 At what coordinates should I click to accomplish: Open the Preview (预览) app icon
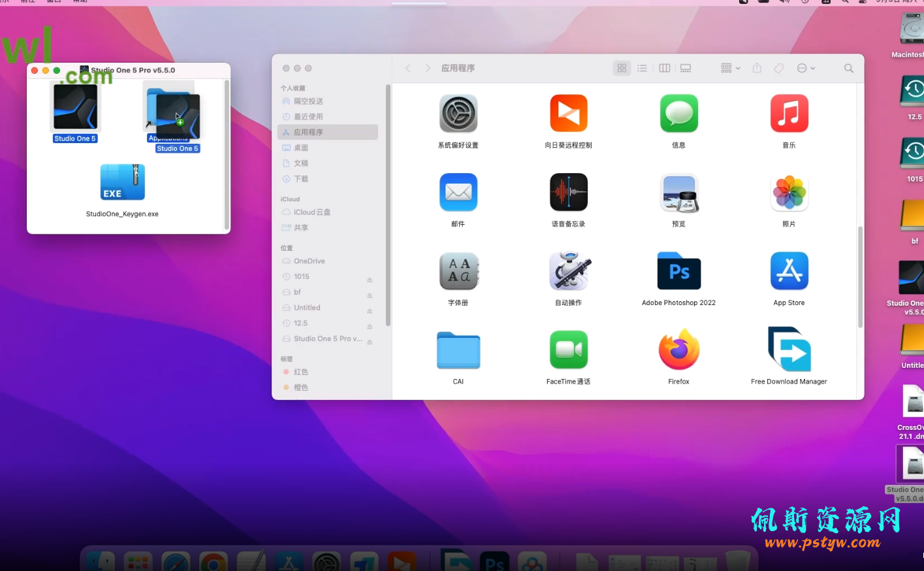[x=679, y=193]
